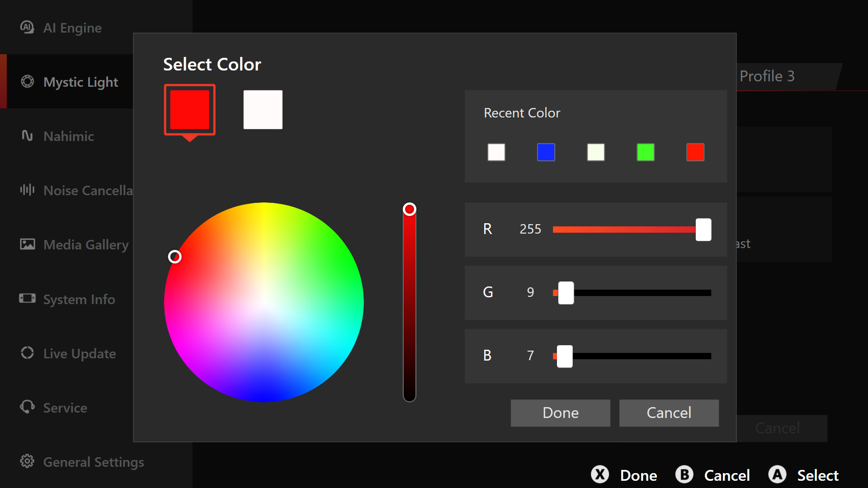
Task: Click the B controller button icon
Action: (x=684, y=474)
